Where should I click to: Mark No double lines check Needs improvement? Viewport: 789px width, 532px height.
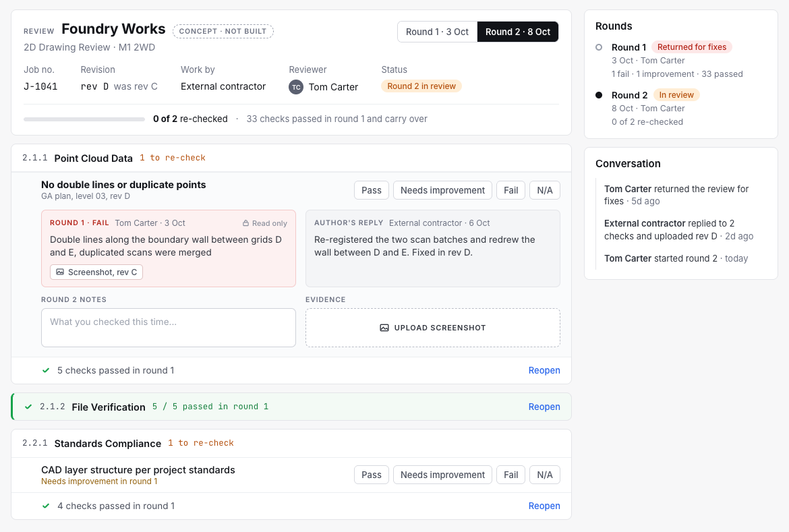pos(442,190)
